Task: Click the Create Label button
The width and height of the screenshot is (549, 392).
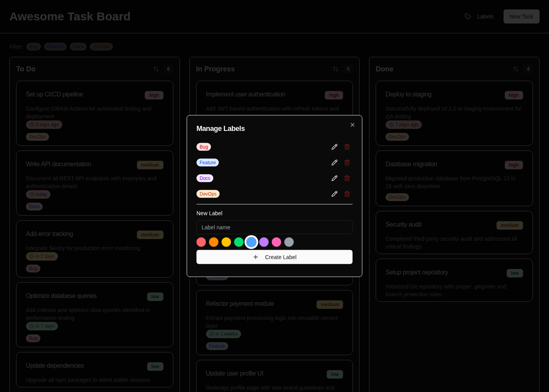Action: [274, 257]
